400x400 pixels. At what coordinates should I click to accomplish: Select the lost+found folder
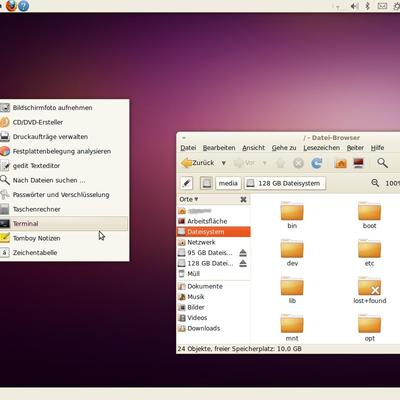(369, 290)
